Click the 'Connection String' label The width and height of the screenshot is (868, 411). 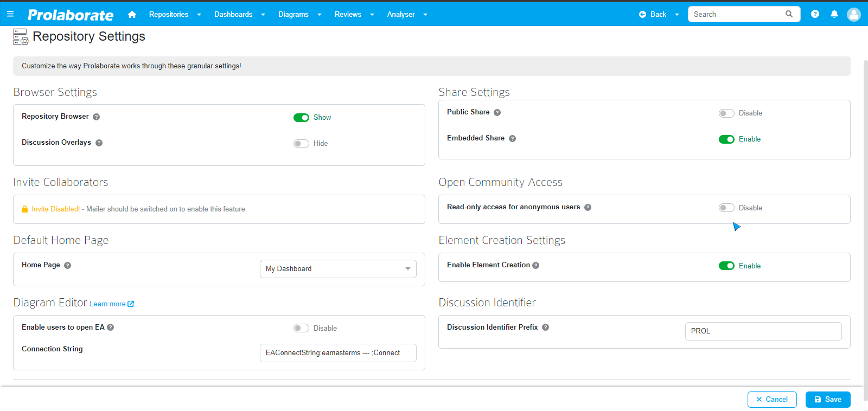[x=52, y=349]
